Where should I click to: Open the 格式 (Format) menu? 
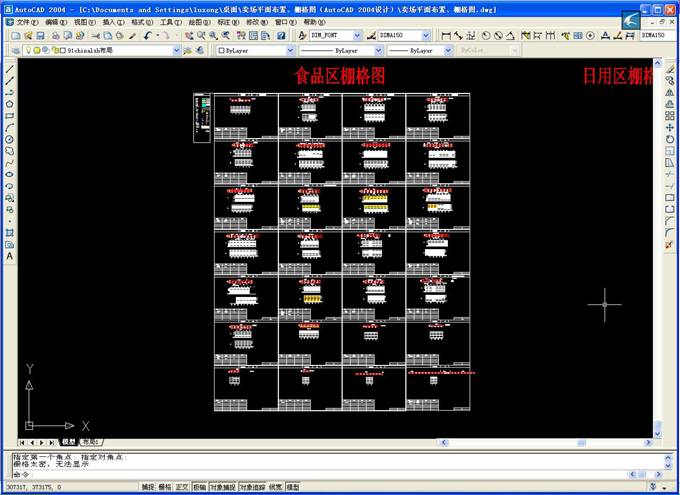pos(141,21)
